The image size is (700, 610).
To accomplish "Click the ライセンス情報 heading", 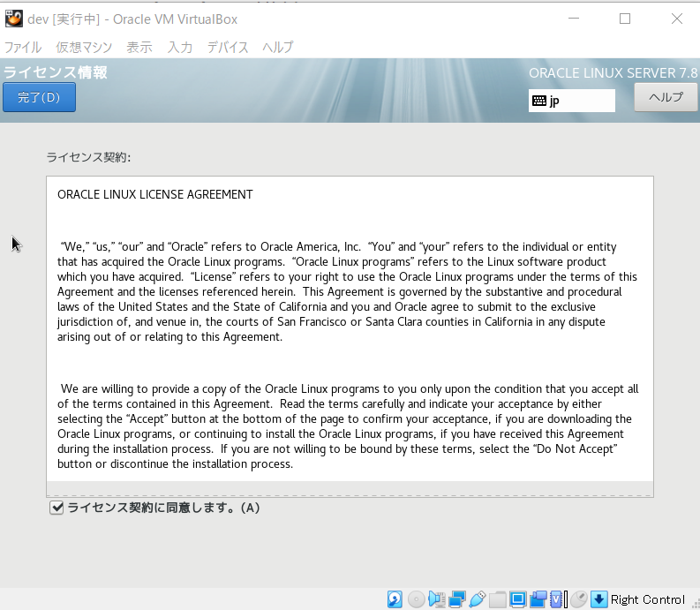I will 56,72.
